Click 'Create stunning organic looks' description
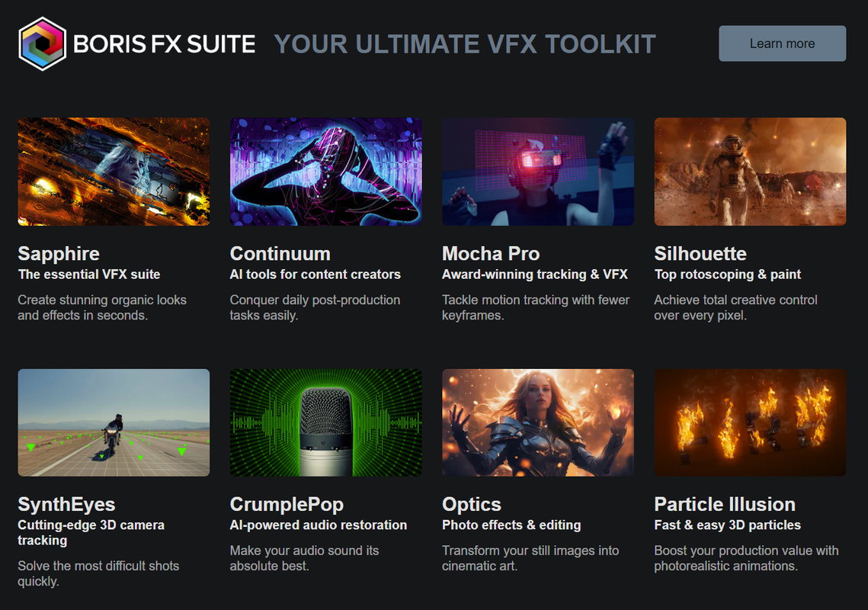The image size is (868, 610). 102,308
